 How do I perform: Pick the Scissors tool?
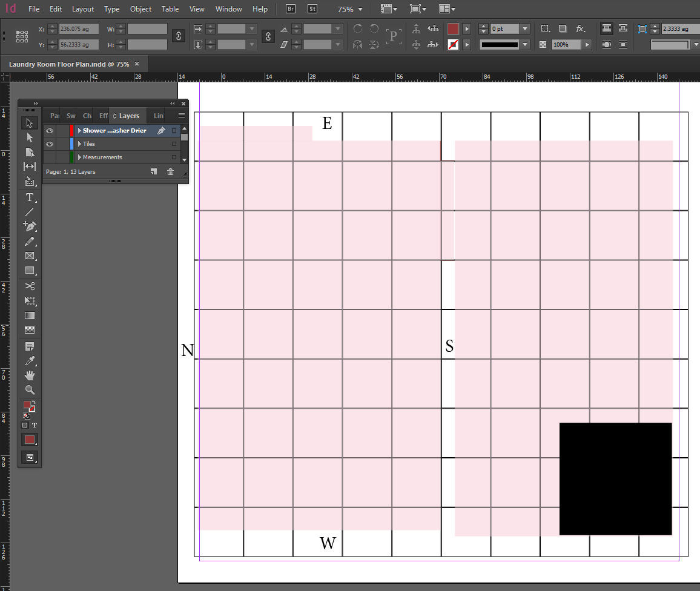click(29, 286)
